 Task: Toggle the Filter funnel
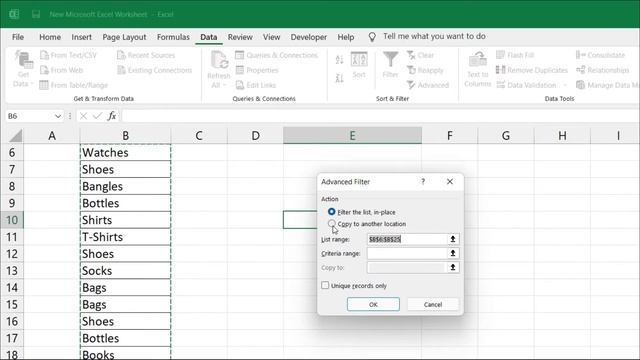click(390, 64)
